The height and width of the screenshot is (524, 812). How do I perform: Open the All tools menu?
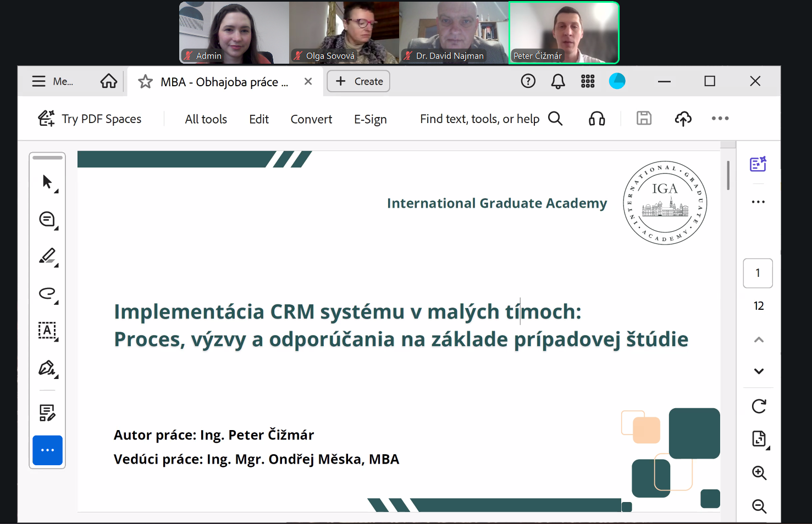206,119
